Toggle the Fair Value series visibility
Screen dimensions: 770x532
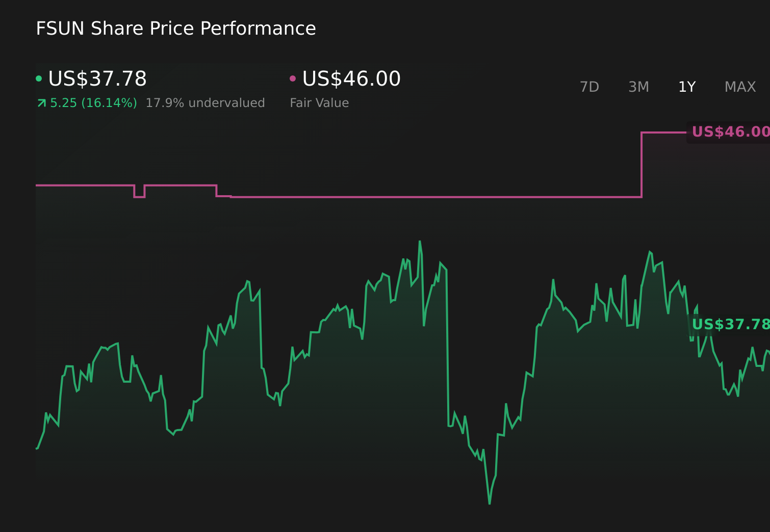(292, 77)
